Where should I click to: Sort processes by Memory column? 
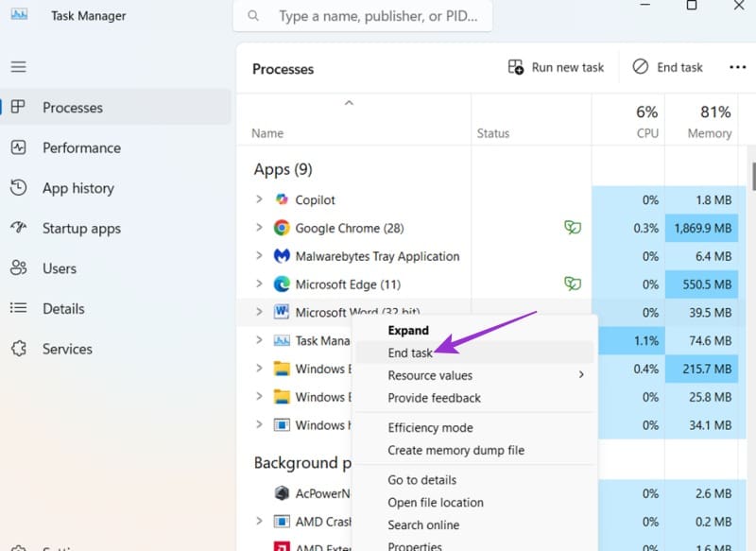click(x=701, y=121)
